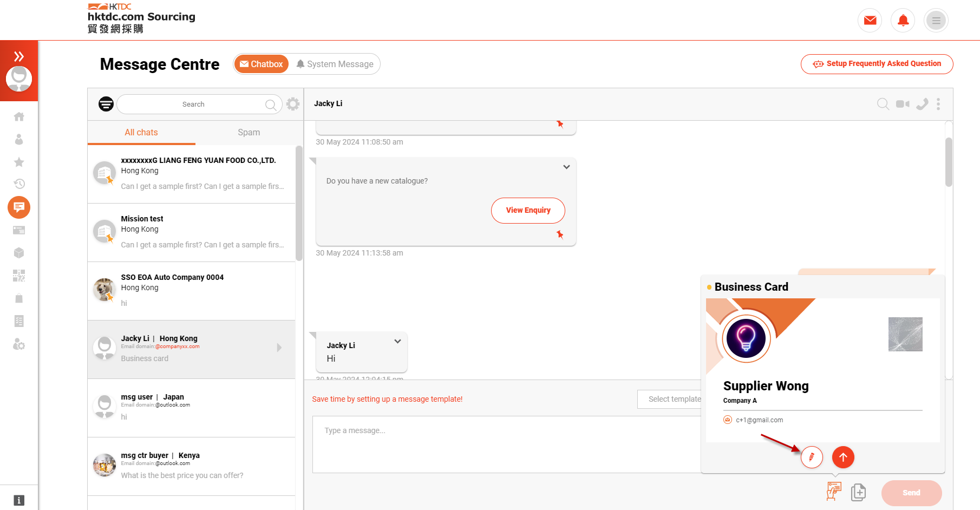The height and width of the screenshot is (510, 980).
Task: Start a video call with Jacky Li
Action: [x=903, y=104]
